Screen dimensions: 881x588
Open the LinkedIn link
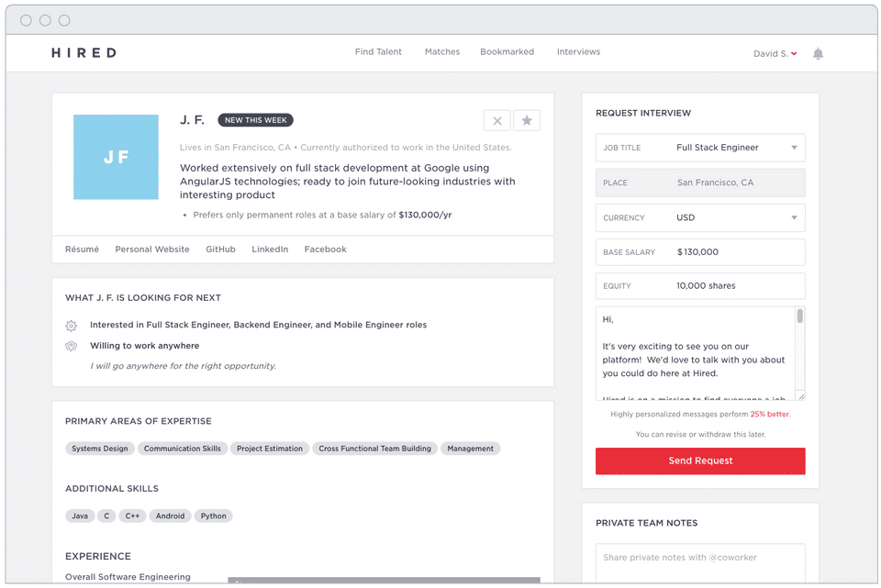coord(270,250)
